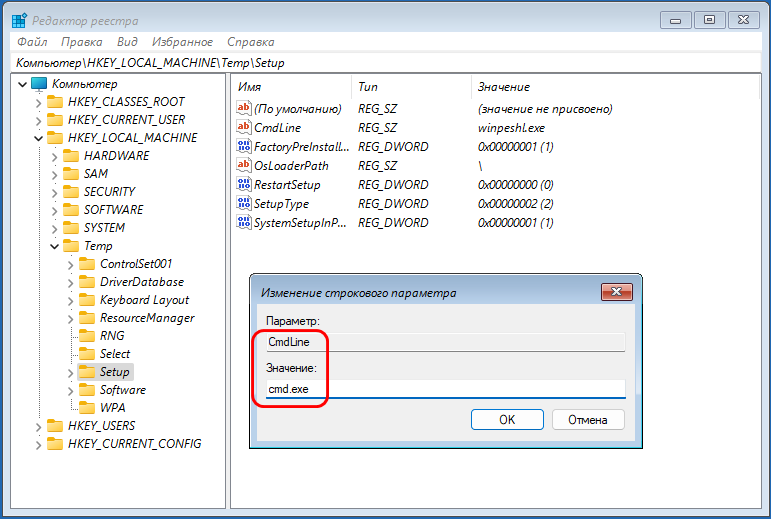Select the SetupType value name
Viewport: 771px width, 519px height.
(x=281, y=204)
